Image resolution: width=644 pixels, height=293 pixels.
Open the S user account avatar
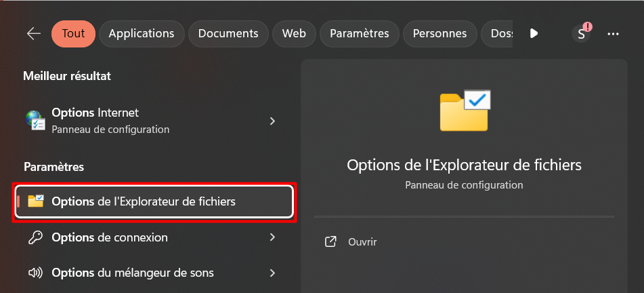click(581, 33)
